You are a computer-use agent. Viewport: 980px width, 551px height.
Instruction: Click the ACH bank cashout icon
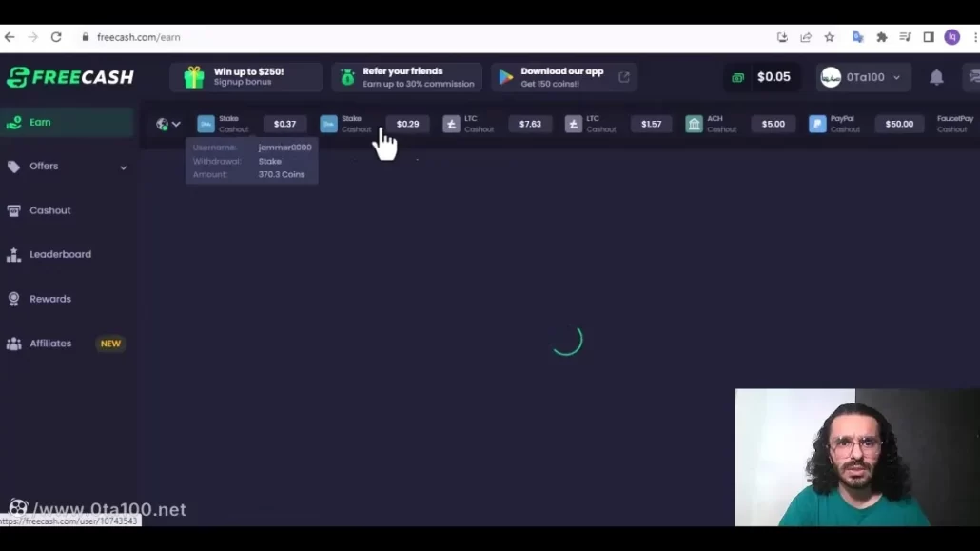coord(694,124)
